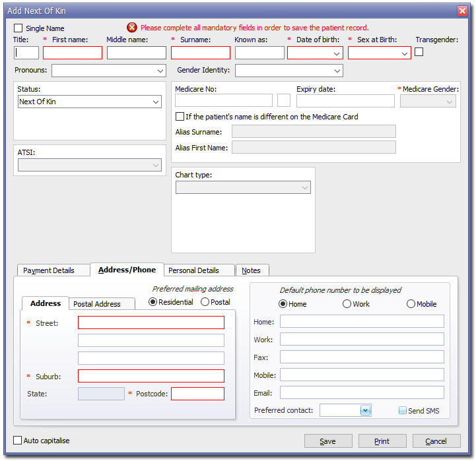Select the Postal mailing address radio button
Screen dimensions: 476x461
tap(205, 302)
